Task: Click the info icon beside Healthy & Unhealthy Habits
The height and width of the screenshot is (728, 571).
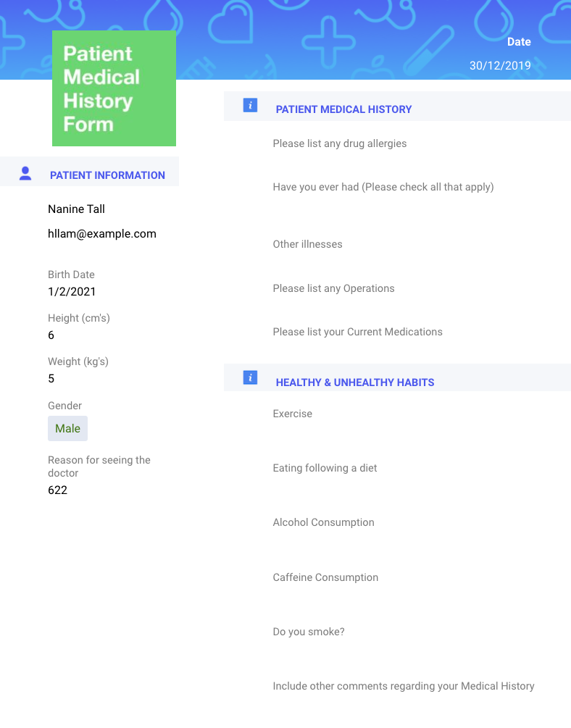Action: [x=250, y=377]
